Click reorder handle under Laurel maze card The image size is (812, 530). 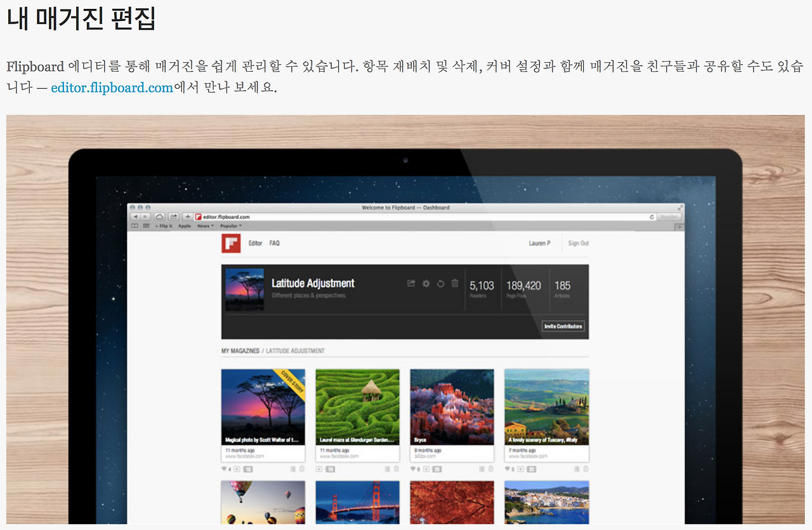click(387, 469)
